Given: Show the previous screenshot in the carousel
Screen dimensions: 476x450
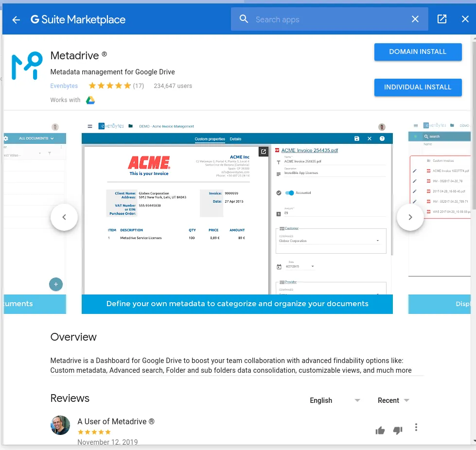Looking at the screenshot, I should [x=64, y=217].
